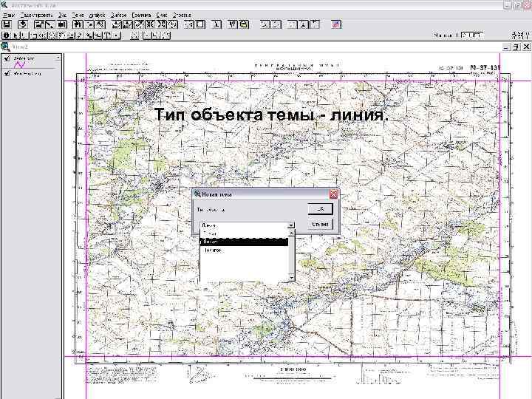Click Отмена in the Новая тема dialog
532x399 pixels.
[x=320, y=224]
